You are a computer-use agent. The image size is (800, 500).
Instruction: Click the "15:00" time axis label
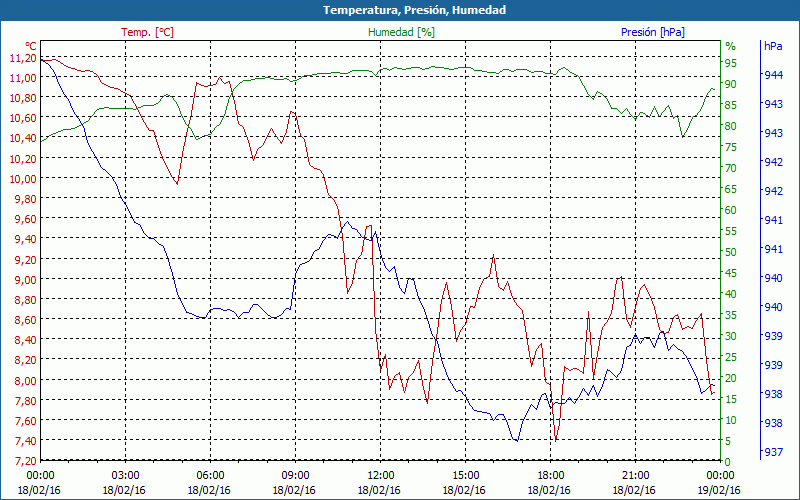465,476
